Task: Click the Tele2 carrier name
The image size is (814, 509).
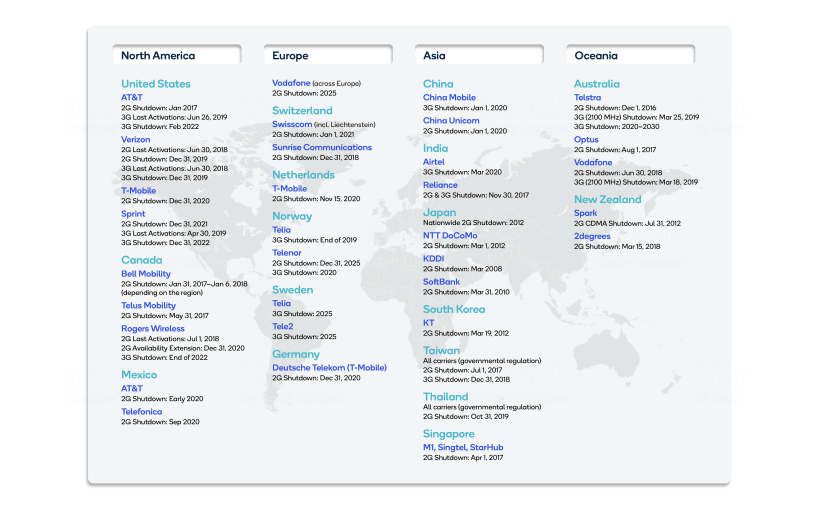Action: click(283, 327)
